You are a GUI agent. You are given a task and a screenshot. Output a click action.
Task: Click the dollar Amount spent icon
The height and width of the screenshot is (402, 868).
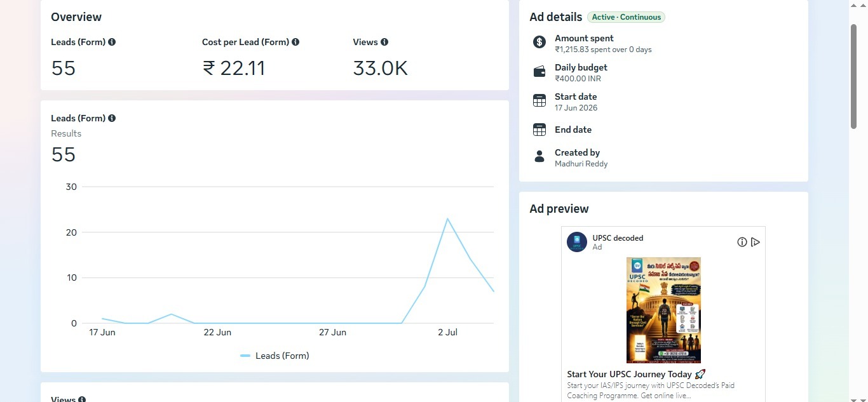coord(539,42)
